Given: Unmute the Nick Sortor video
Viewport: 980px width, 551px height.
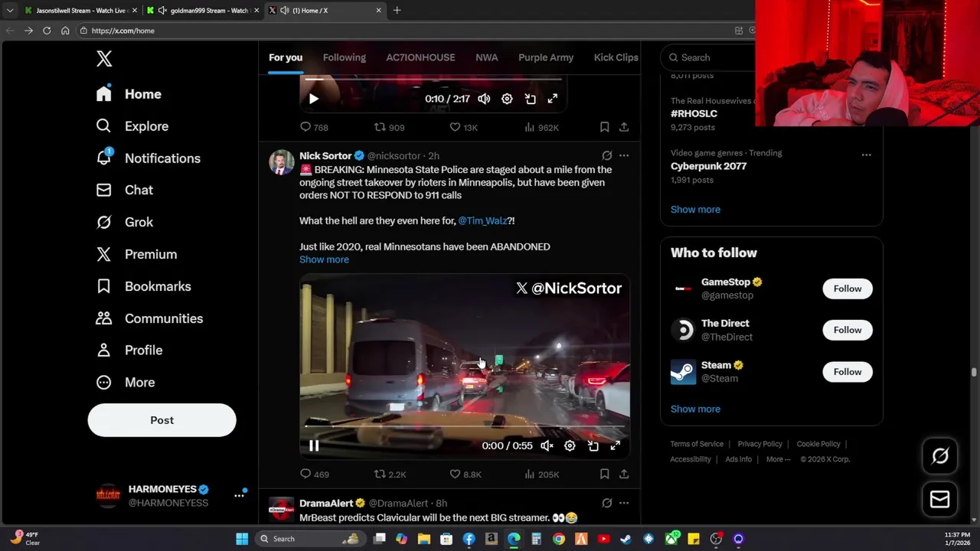Looking at the screenshot, I should 547,445.
